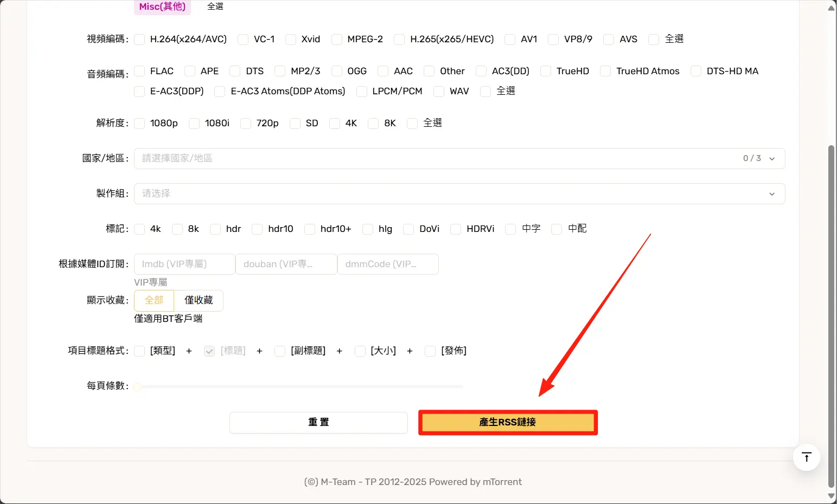
Task: Enable [副標題] in item title format
Action: tap(280, 351)
